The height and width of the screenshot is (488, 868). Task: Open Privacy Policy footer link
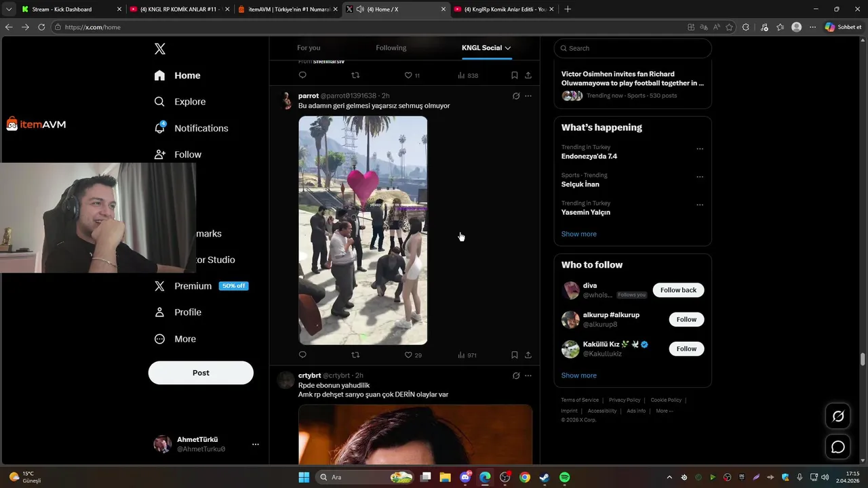(625, 400)
